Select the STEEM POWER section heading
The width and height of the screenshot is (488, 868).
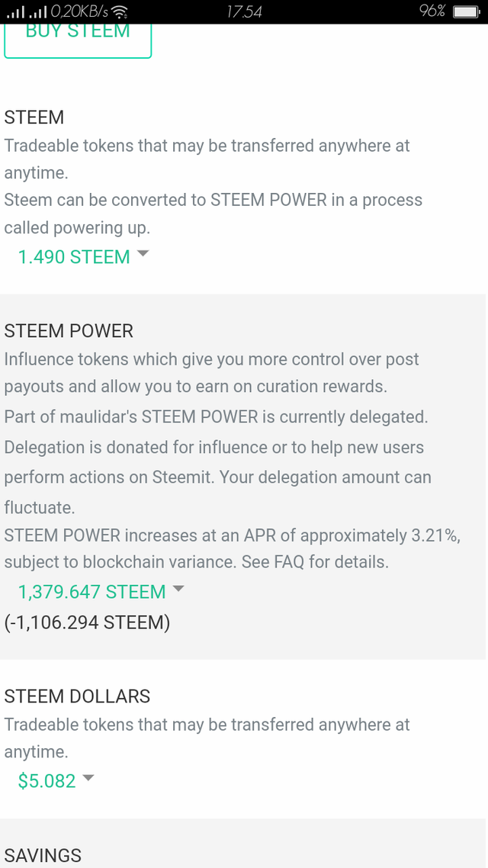pos(69,331)
